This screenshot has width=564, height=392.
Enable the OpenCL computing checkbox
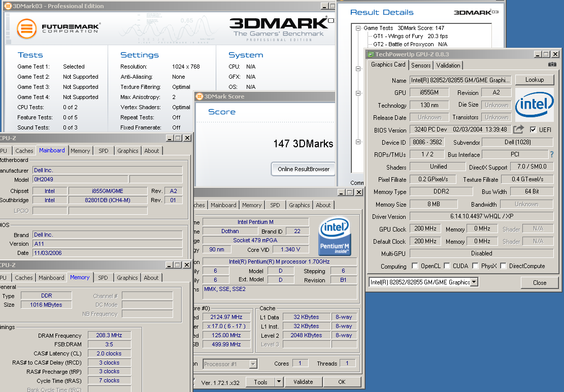tap(415, 266)
